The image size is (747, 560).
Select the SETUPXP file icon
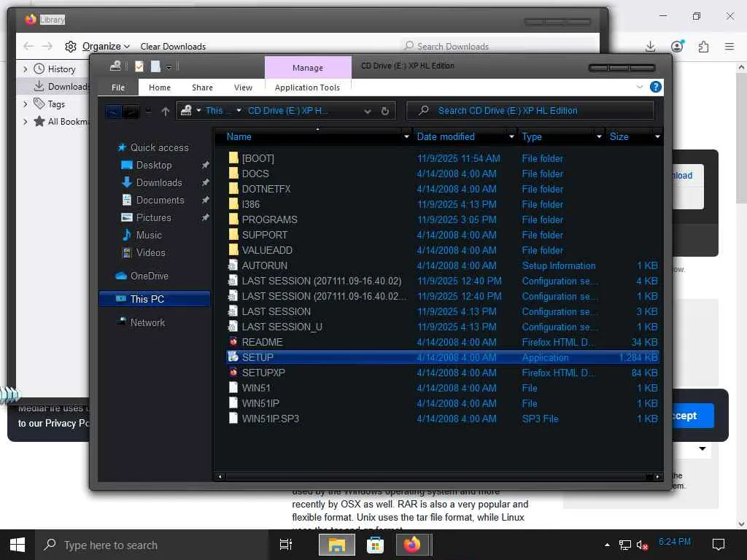tap(233, 372)
